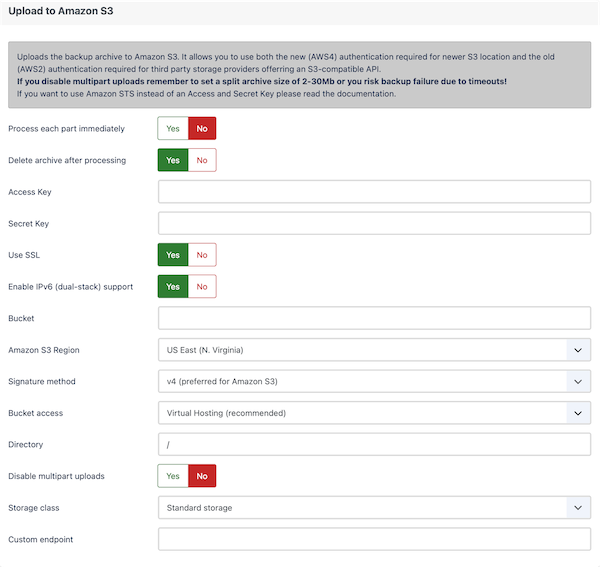Image resolution: width=600 pixels, height=567 pixels.
Task: Click the Amazon STS documentation sentence
Action: 207,94
